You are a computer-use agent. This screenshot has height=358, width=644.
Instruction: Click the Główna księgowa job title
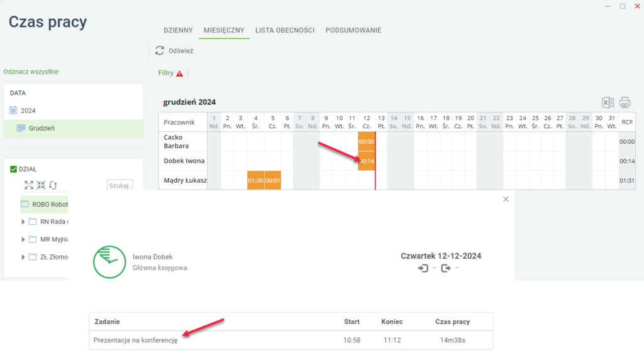point(160,268)
